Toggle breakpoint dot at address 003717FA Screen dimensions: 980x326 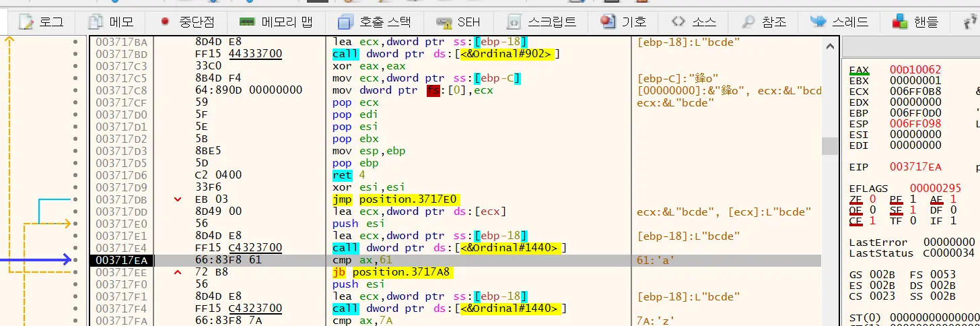[x=75, y=321]
